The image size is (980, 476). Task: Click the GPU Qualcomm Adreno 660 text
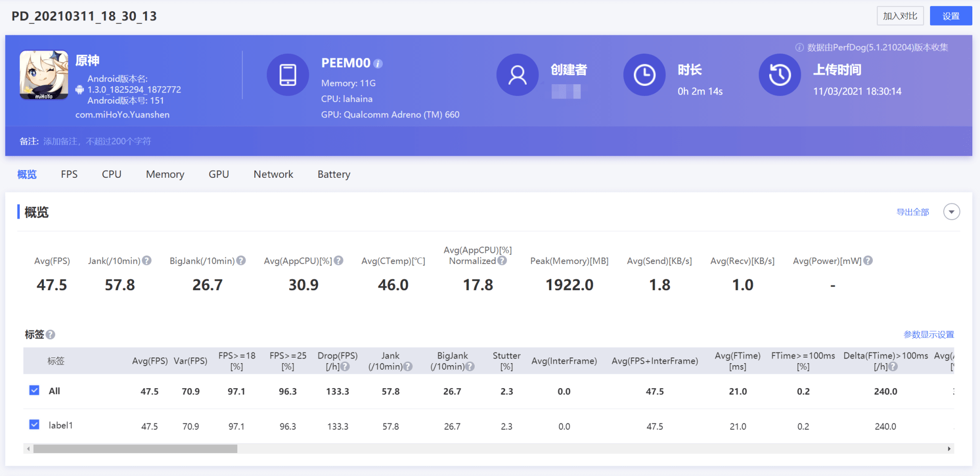click(x=390, y=115)
